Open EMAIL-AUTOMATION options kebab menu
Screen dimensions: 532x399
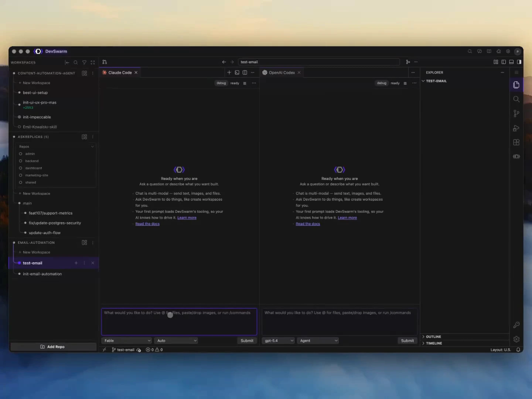93,243
